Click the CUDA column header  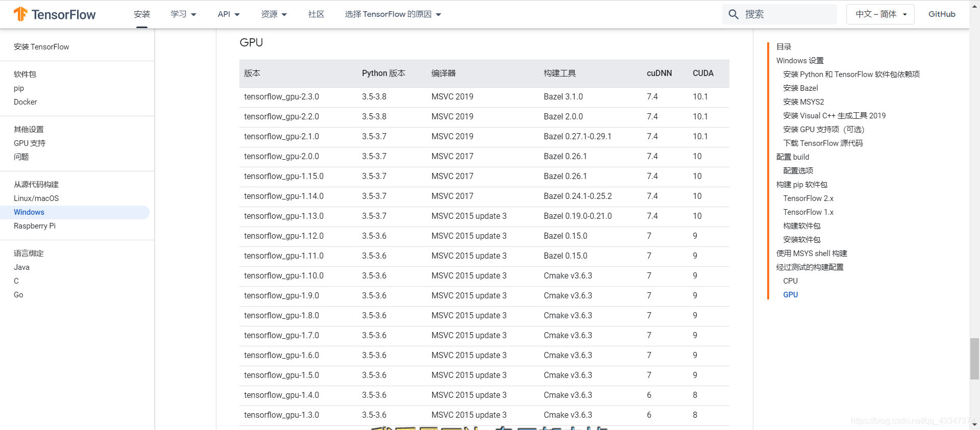(703, 73)
